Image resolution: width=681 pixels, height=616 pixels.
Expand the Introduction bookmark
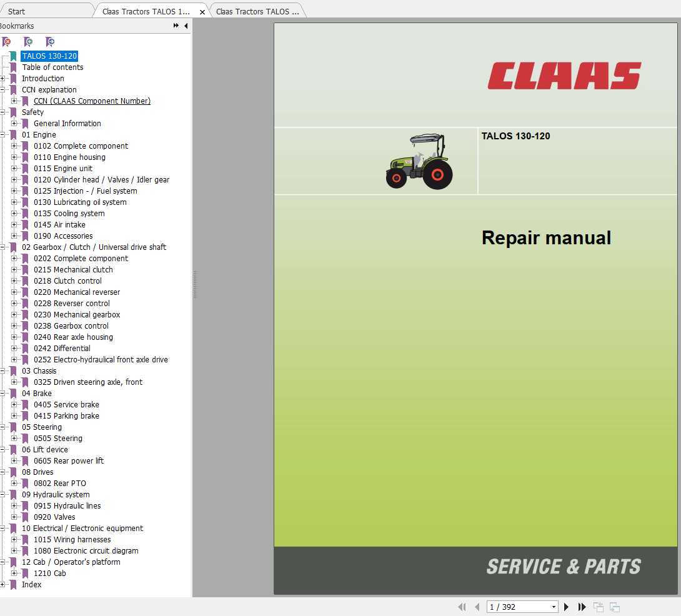pyautogui.click(x=2, y=79)
